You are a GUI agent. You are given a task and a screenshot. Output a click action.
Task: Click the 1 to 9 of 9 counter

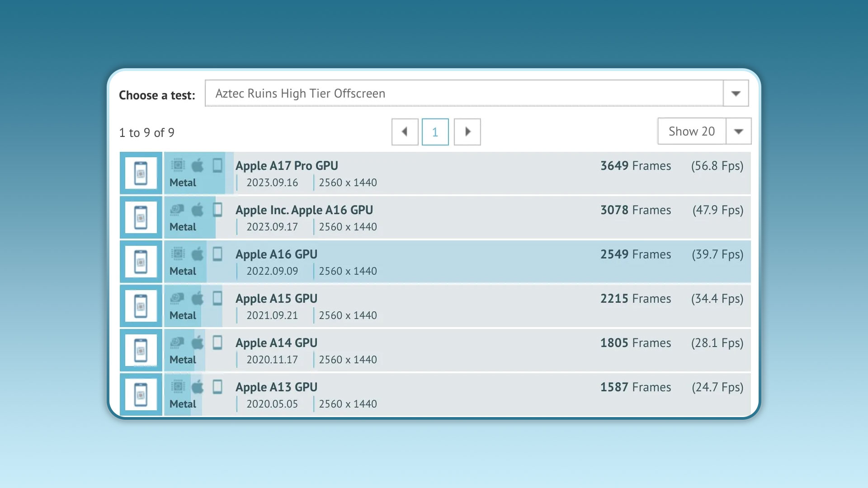pos(146,133)
